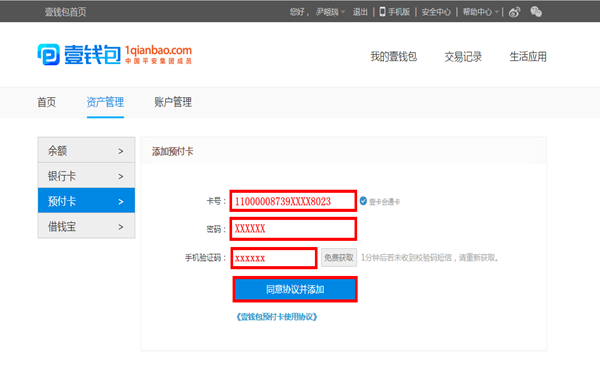This screenshot has width=600, height=369.
Task: Switch to the 账户管理 tab
Action: (x=173, y=102)
